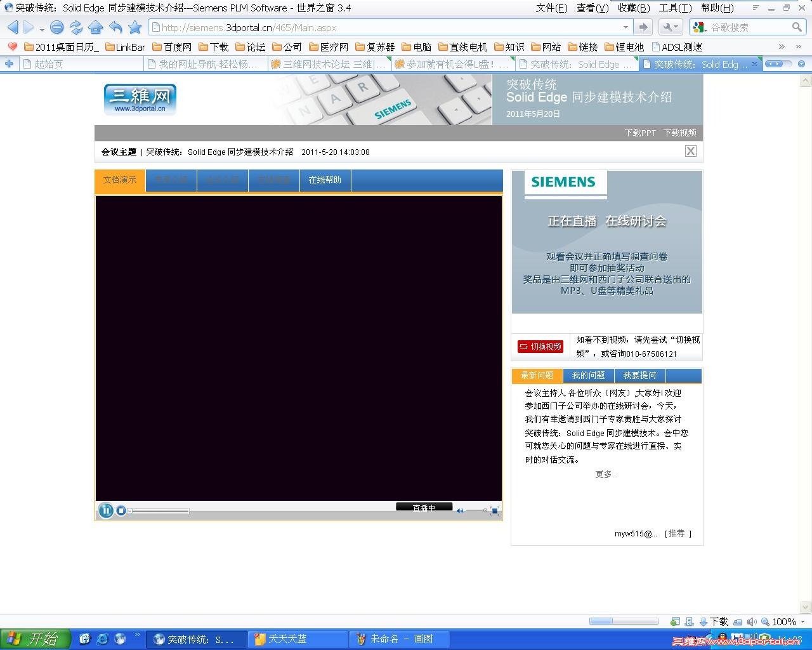Select the 我要提问 tab
The image size is (812, 650).
639,376
